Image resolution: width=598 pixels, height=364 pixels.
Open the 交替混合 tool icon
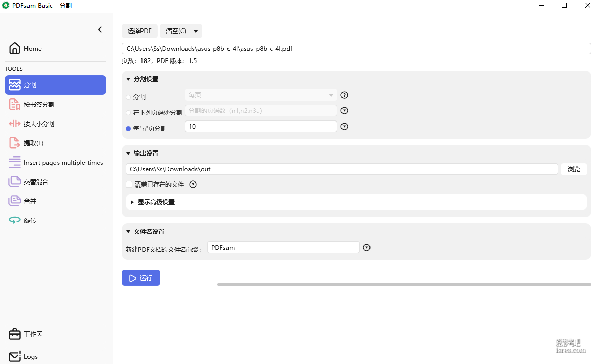pos(14,182)
